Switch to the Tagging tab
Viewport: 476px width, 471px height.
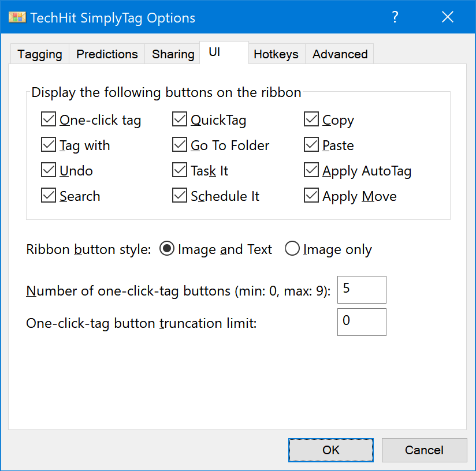tap(40, 54)
